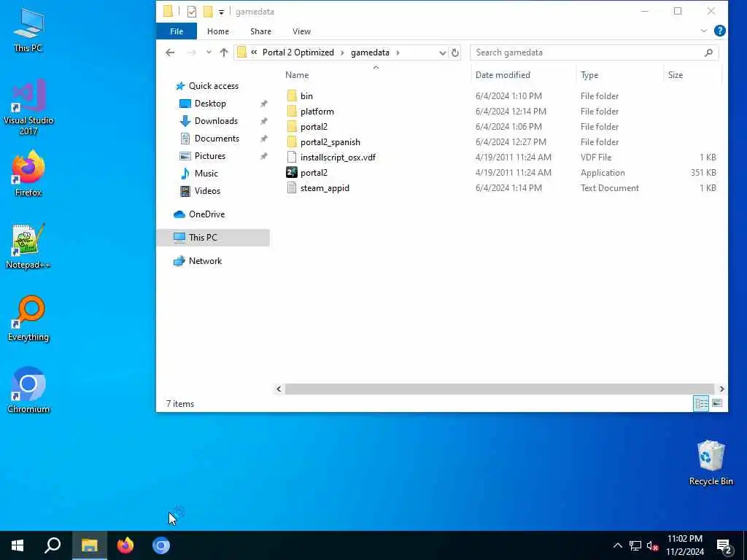747x560 pixels.
Task: Open the Windows Start menu
Action: (18, 545)
